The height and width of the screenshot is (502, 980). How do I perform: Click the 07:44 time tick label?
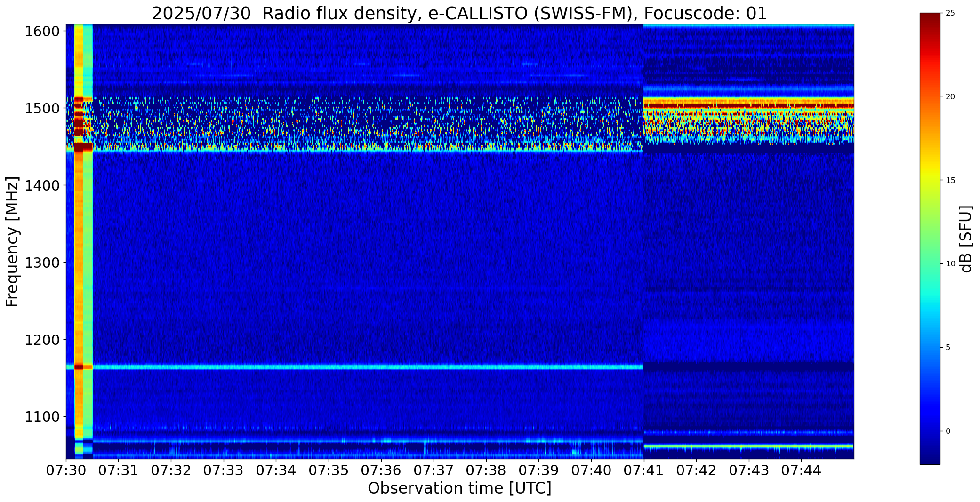click(x=802, y=470)
